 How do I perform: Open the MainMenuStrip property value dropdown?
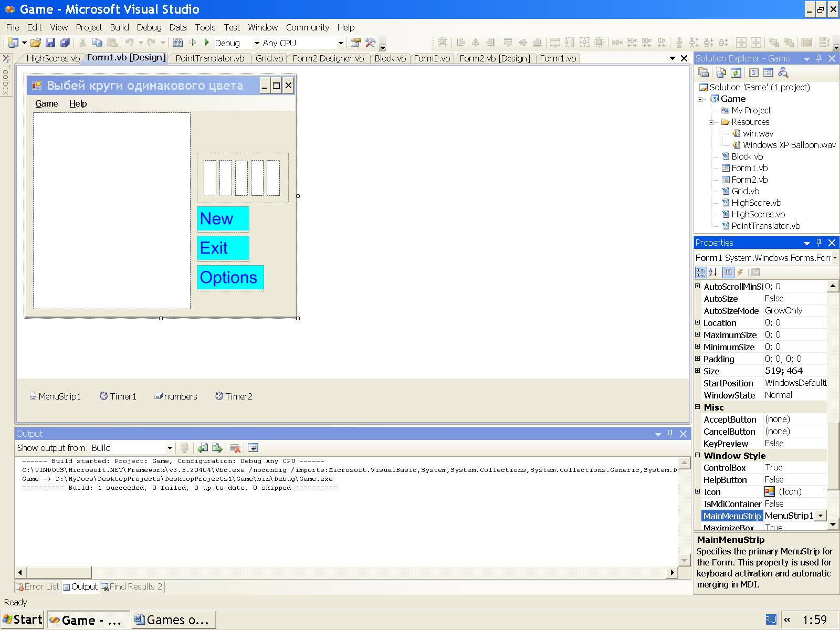pos(821,516)
